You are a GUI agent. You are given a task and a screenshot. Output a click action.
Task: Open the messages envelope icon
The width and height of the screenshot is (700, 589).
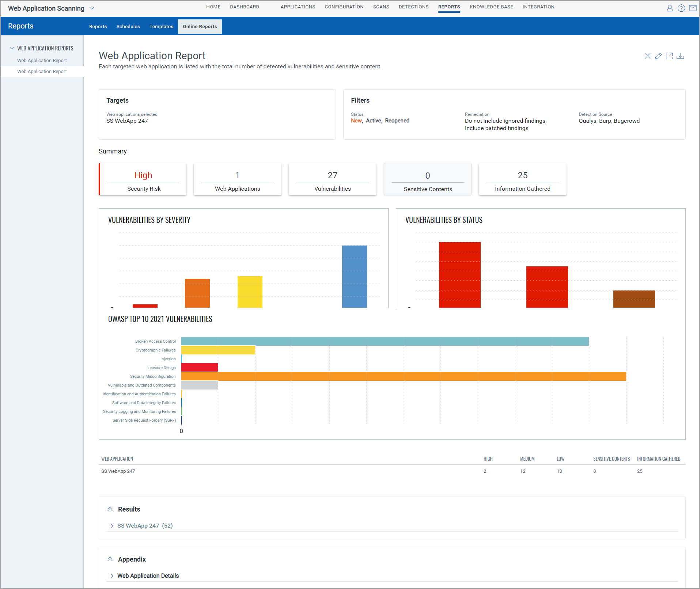[x=693, y=8]
